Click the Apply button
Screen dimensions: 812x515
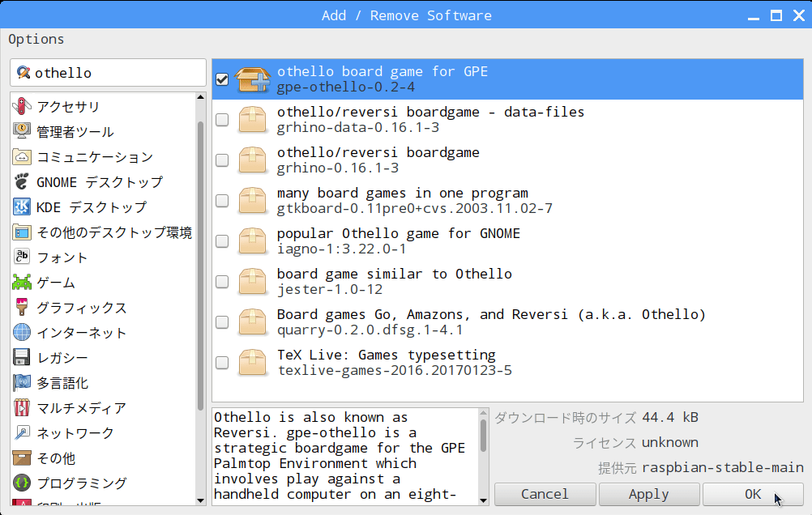click(649, 494)
